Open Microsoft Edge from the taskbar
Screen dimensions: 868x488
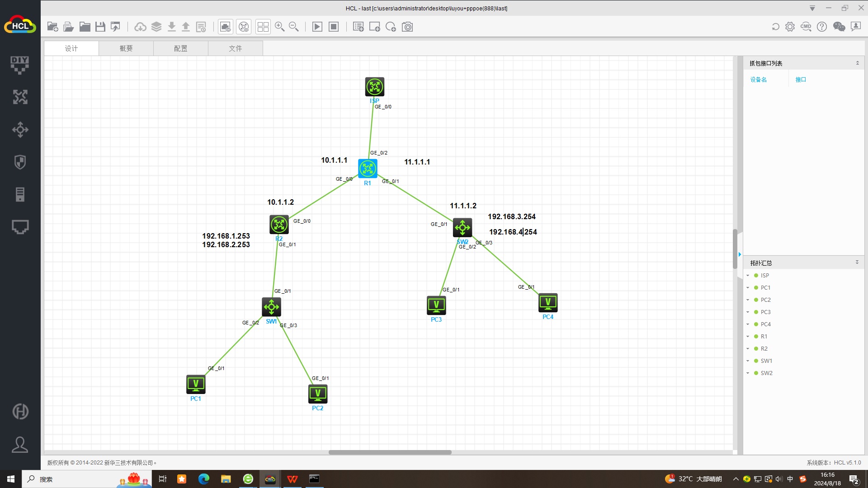click(204, 479)
